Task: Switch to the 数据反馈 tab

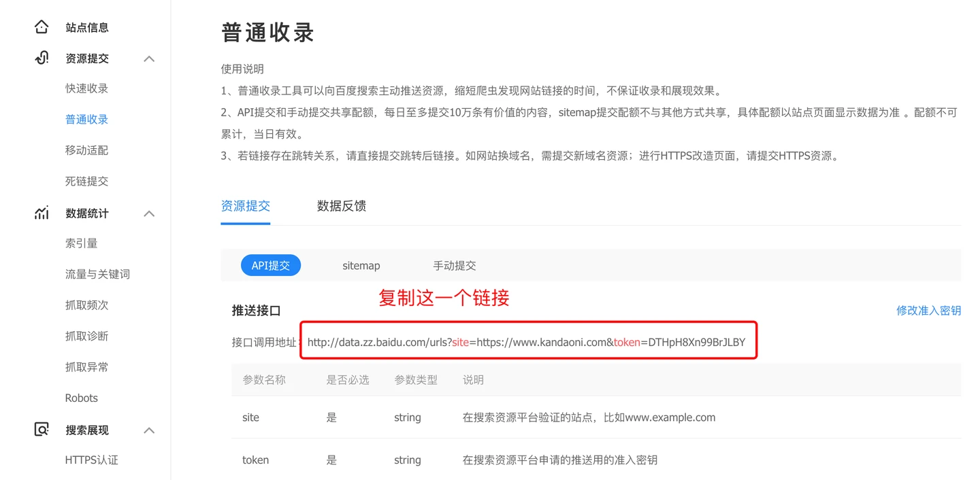Action: [341, 206]
